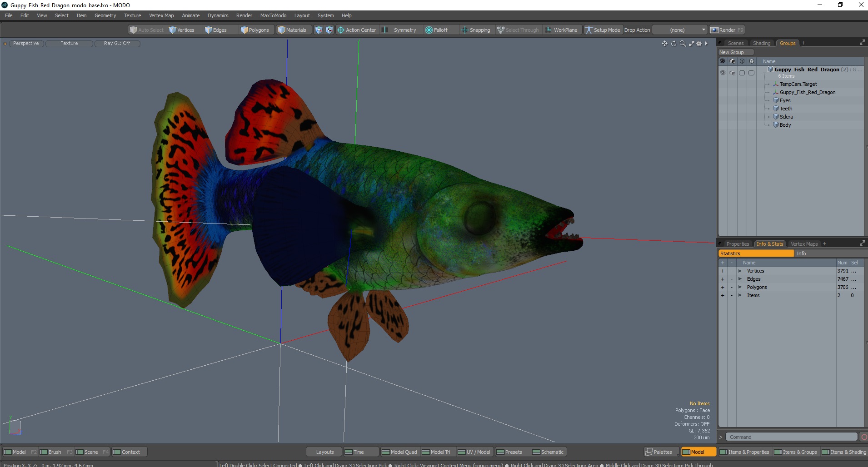868x467 pixels.
Task: Open the Perspective view type selector
Action: [x=26, y=43]
